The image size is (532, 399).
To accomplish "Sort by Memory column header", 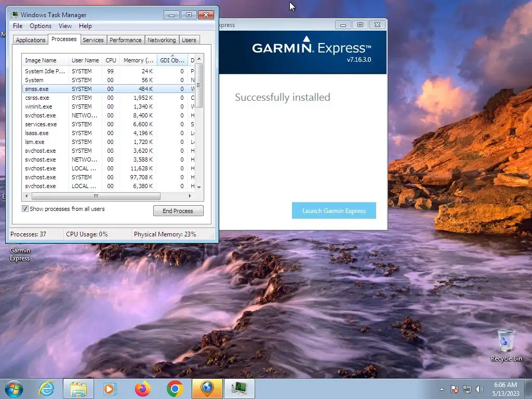I will tap(138, 60).
